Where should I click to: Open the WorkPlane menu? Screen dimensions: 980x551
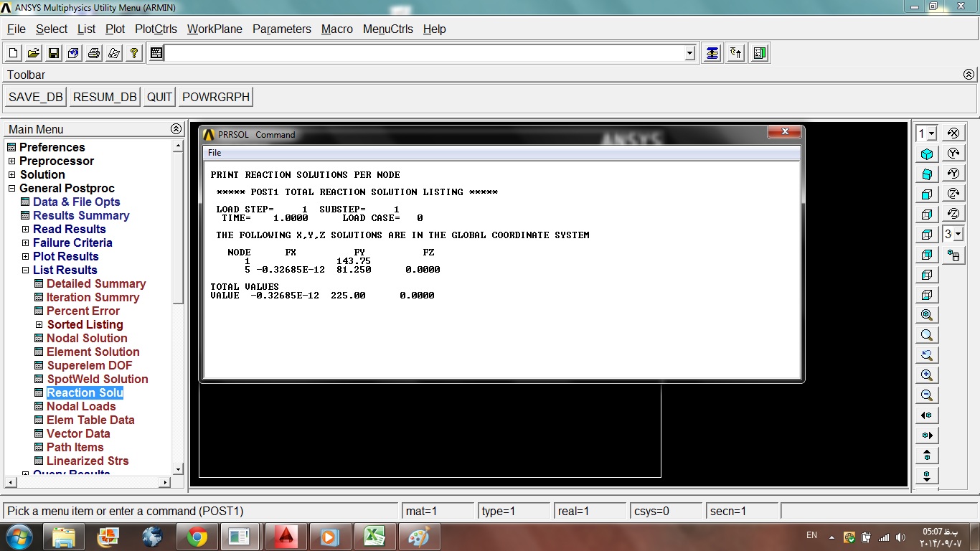[x=215, y=29]
